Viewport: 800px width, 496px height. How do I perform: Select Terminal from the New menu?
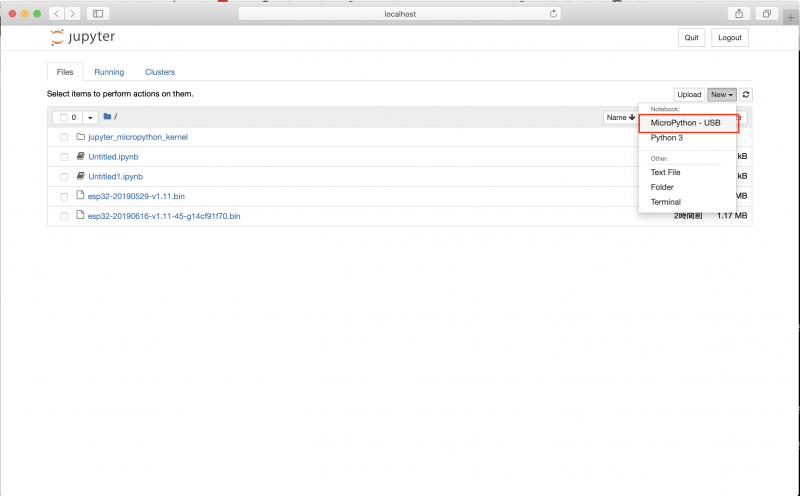(665, 202)
